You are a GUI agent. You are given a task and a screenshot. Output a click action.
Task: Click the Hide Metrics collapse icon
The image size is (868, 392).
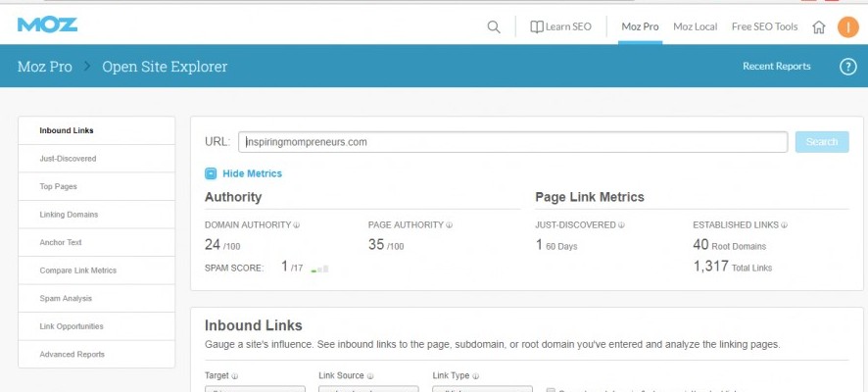211,173
